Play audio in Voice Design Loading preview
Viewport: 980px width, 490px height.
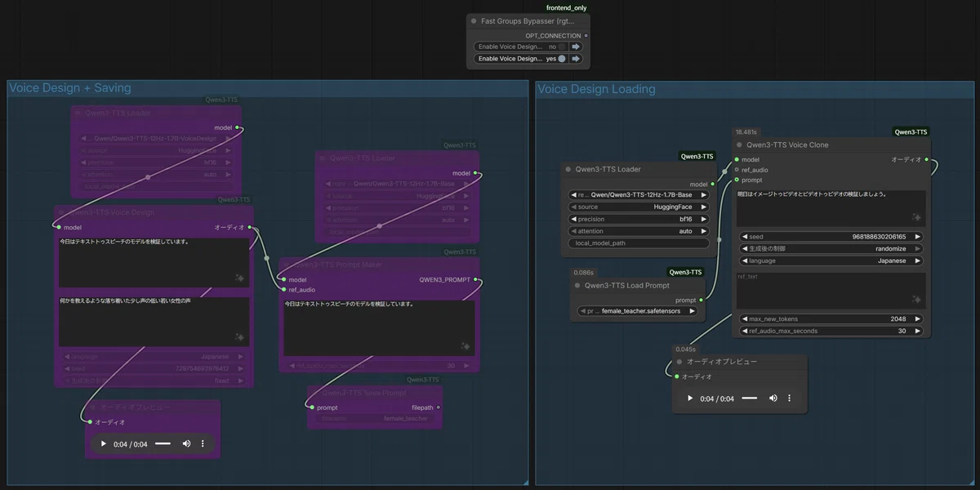pos(690,399)
